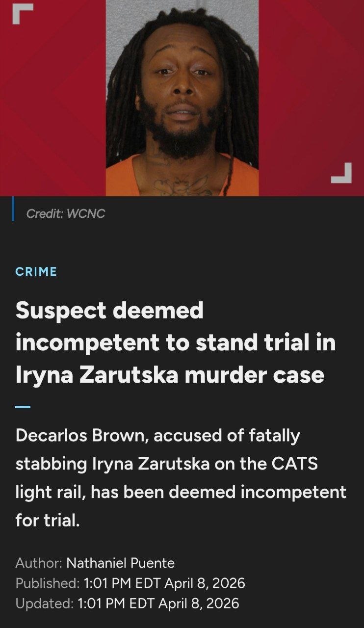This screenshot has width=364, height=628.
Task: Tap the short blue dash under the headline
Action: click(23, 407)
